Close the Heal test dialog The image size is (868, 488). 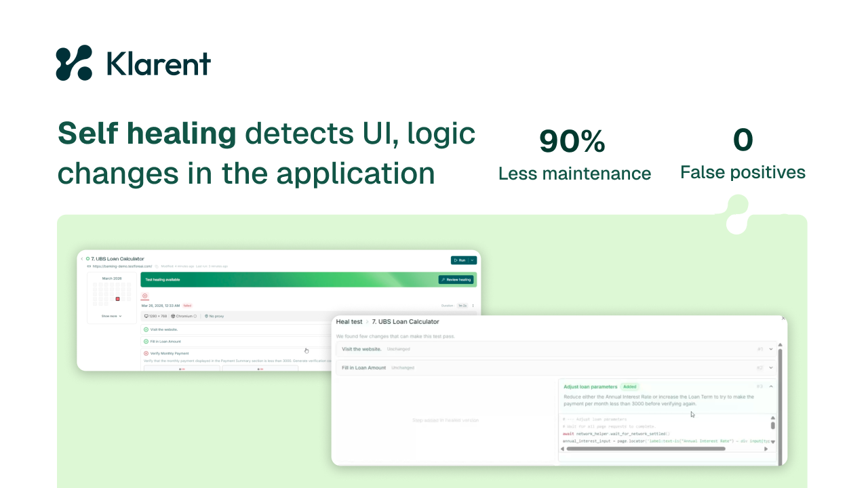pyautogui.click(x=783, y=318)
